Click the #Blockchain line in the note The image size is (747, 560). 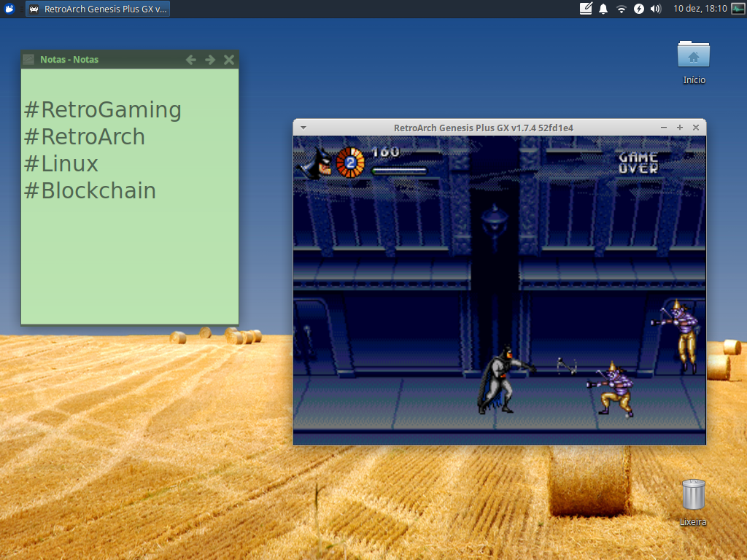(x=90, y=191)
